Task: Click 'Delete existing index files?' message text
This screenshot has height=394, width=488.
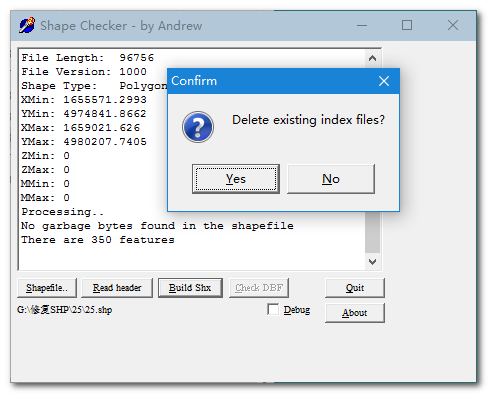Action: click(x=308, y=120)
